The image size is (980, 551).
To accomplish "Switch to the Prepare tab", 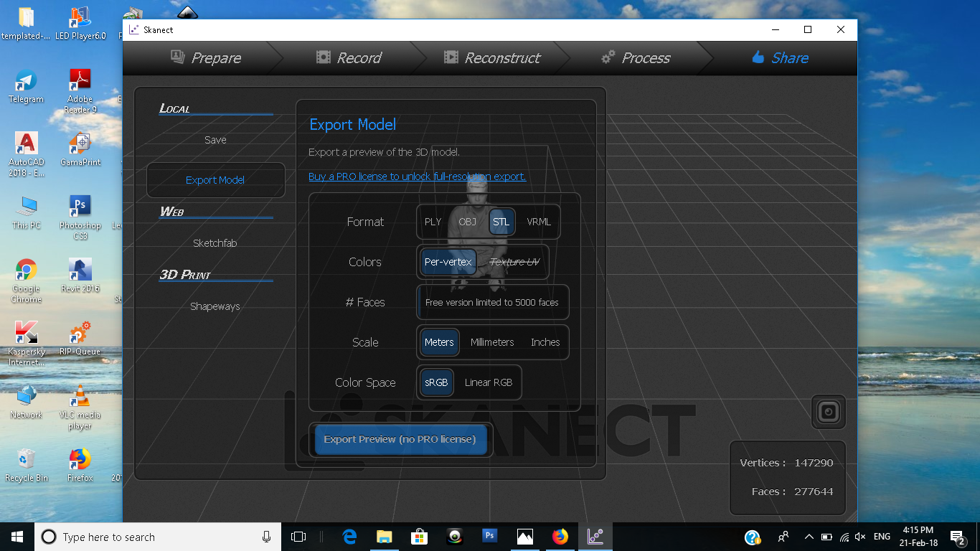I will pyautogui.click(x=205, y=58).
